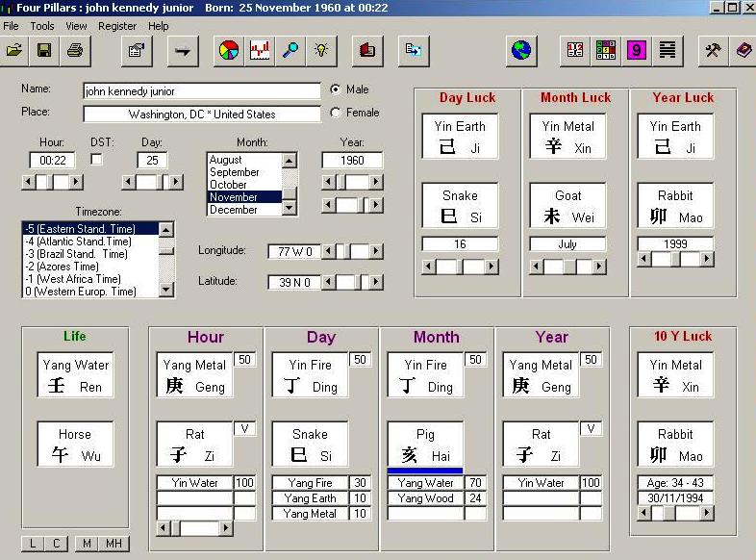Toggle the DST checkbox
This screenshot has height=560, width=756.
point(96,159)
